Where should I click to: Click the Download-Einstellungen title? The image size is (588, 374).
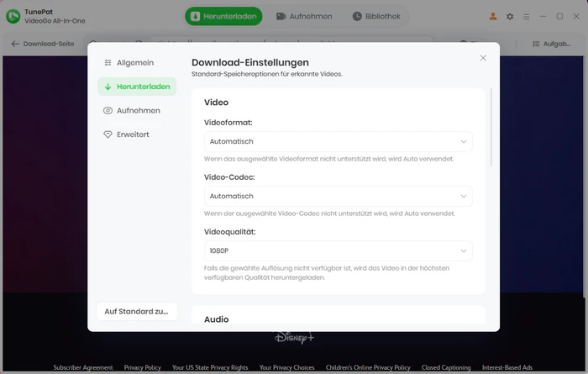(250, 62)
